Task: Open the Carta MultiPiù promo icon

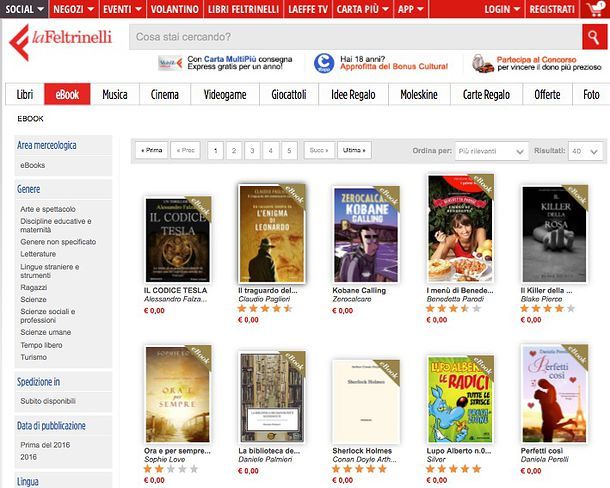Action: [x=170, y=63]
